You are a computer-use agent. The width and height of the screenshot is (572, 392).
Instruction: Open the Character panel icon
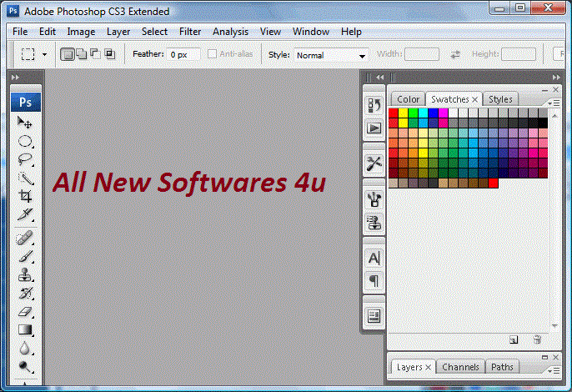(374, 258)
